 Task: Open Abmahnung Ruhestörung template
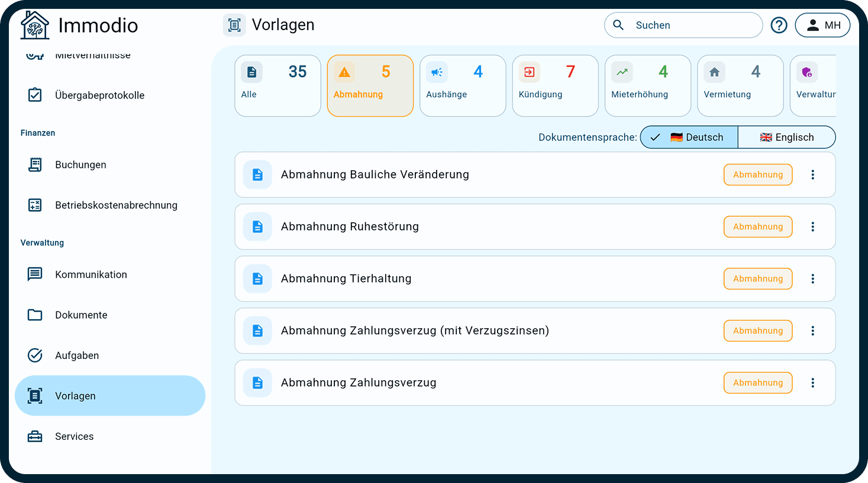click(535, 227)
